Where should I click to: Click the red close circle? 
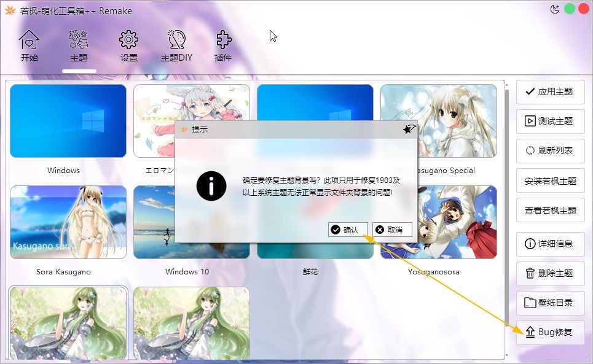point(584,9)
